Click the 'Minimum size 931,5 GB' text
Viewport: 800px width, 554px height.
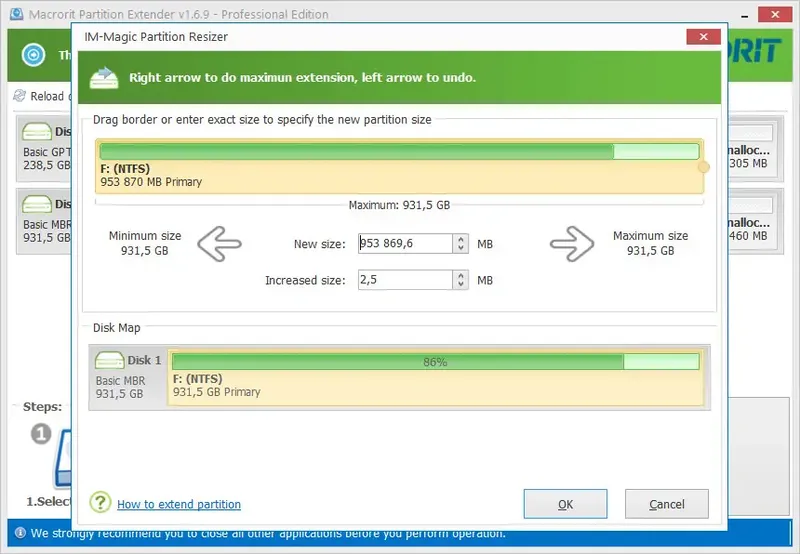tap(145, 243)
